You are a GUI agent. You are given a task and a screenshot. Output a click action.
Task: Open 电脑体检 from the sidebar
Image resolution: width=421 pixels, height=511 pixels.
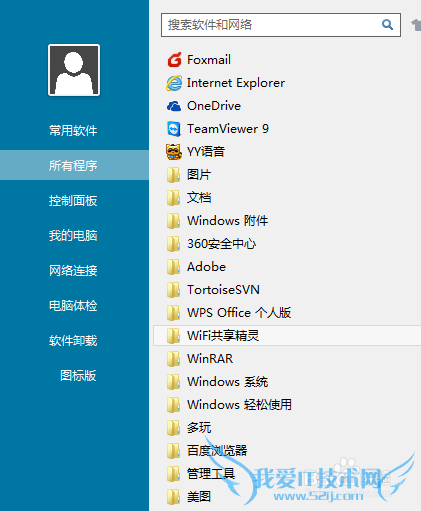pyautogui.click(x=73, y=305)
